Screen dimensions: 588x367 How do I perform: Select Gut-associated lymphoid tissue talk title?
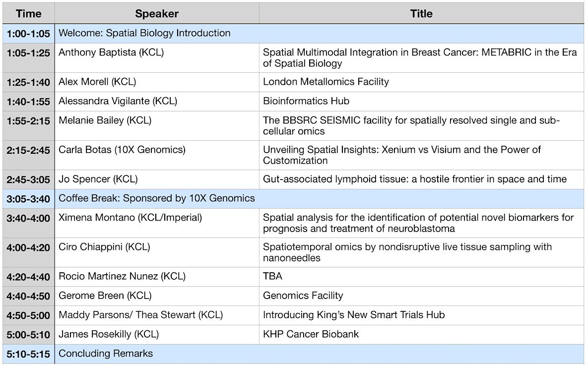click(414, 179)
